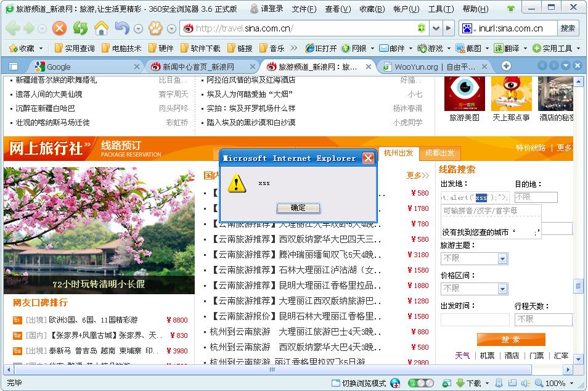Select the 成都出发 tab

(439, 153)
